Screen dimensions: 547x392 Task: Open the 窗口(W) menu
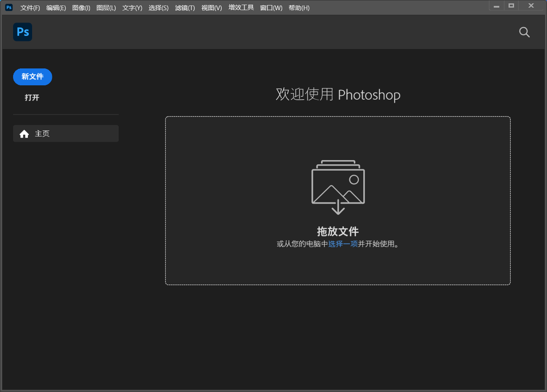pyautogui.click(x=271, y=8)
